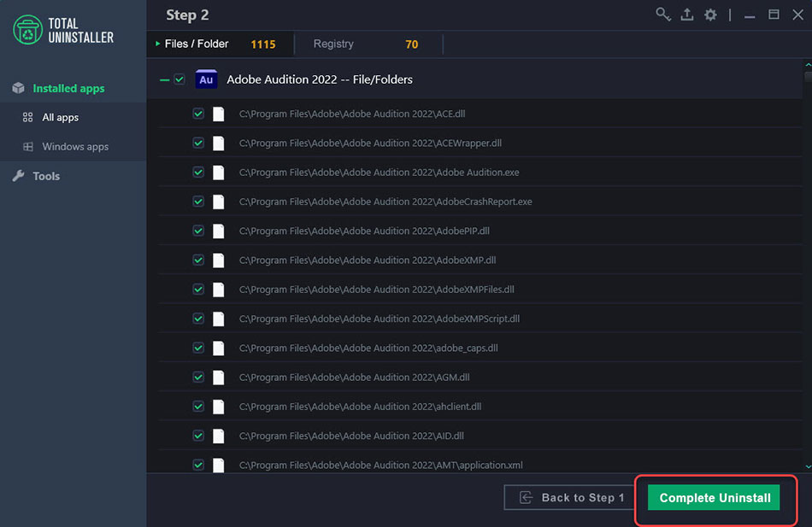
Task: Switch to the Files / Folder tab
Action: point(221,44)
